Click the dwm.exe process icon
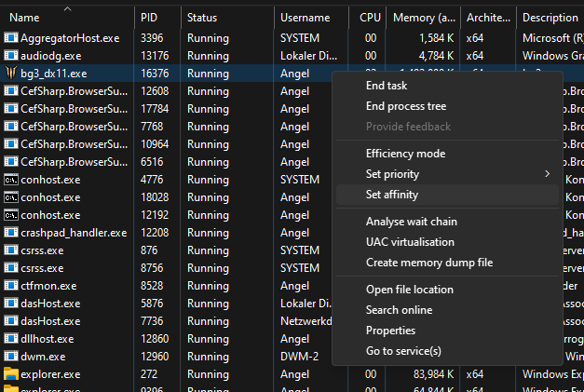The width and height of the screenshot is (584, 392). [10, 356]
